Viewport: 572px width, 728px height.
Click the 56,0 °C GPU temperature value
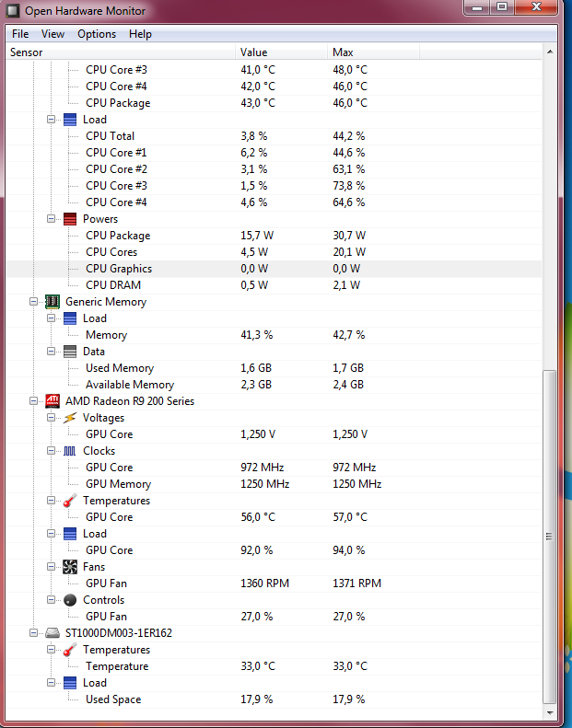[258, 517]
